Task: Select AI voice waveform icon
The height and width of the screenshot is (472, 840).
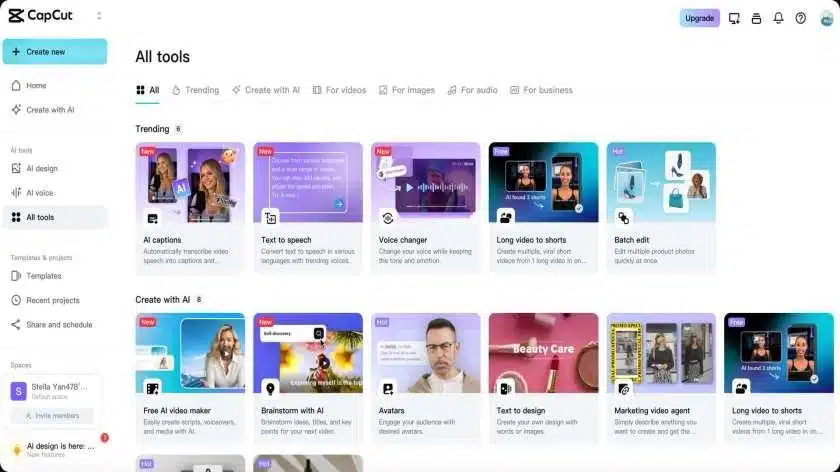Action: pos(16,192)
